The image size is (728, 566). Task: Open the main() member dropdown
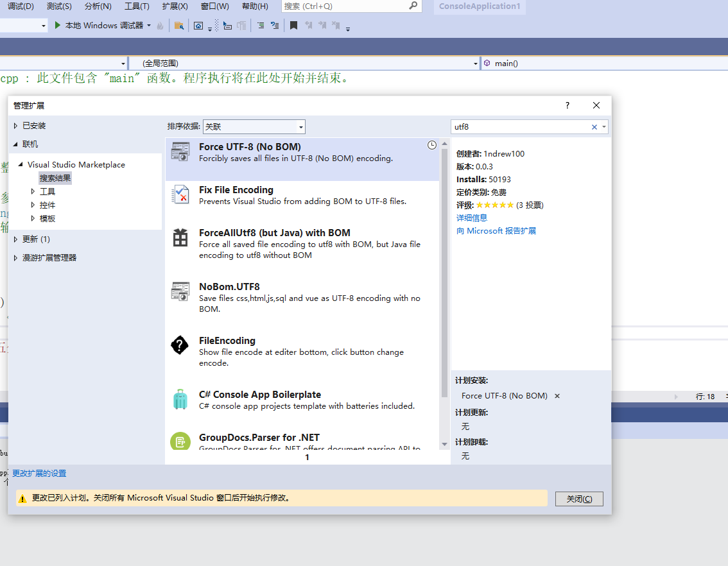tap(604, 63)
